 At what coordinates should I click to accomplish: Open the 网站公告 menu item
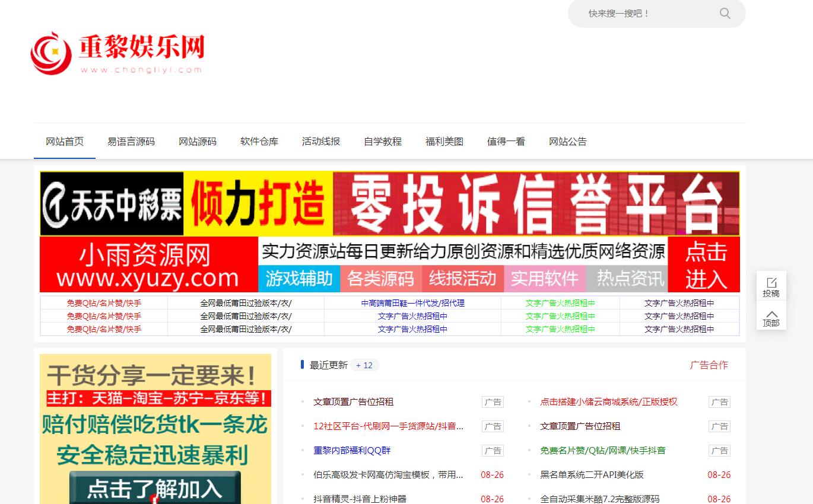[x=568, y=141]
